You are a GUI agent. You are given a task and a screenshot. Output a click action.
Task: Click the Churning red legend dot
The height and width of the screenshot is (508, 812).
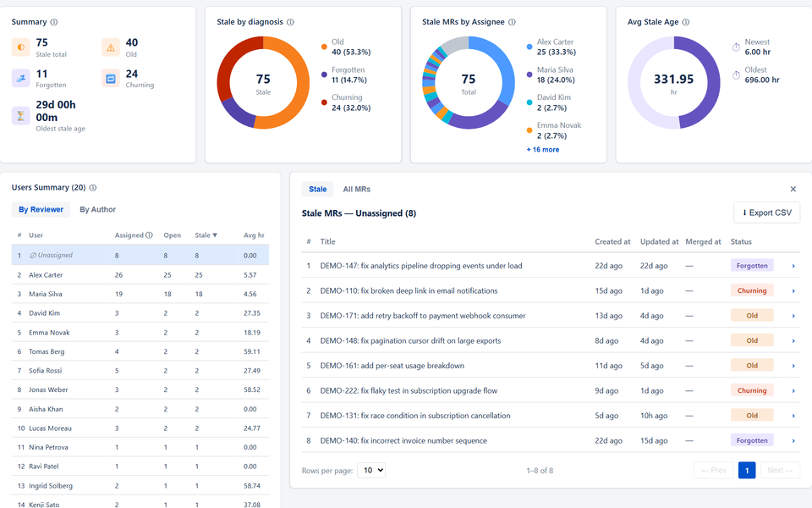(x=324, y=102)
